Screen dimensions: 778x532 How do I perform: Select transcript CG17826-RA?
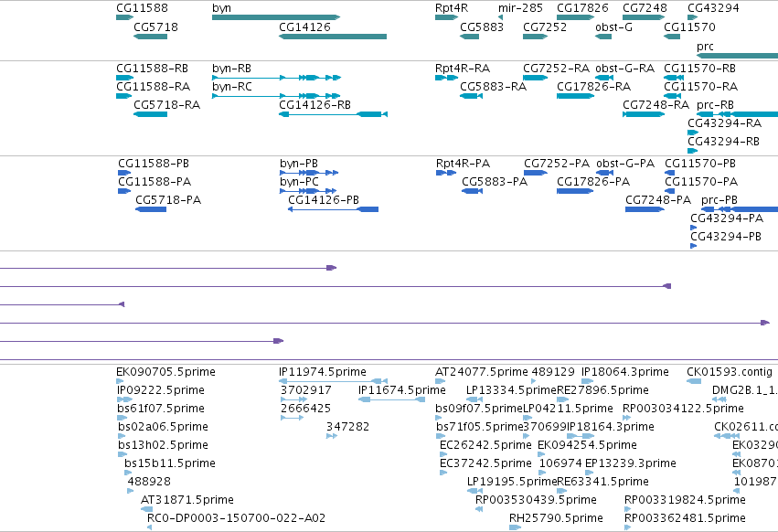575,96
